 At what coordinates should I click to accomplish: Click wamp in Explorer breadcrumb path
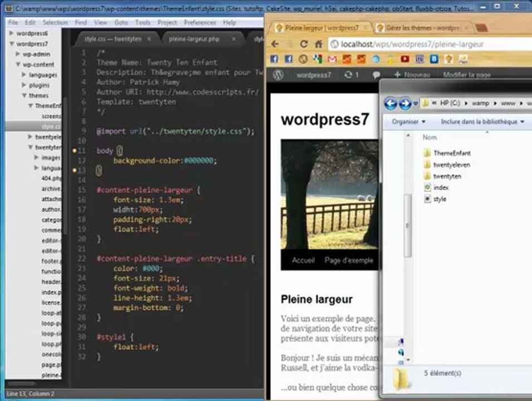(480, 103)
